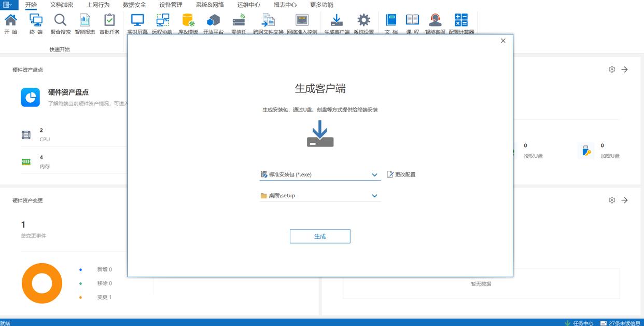Open 智能报表 smart reports
644x326 pixels.
(x=85, y=24)
